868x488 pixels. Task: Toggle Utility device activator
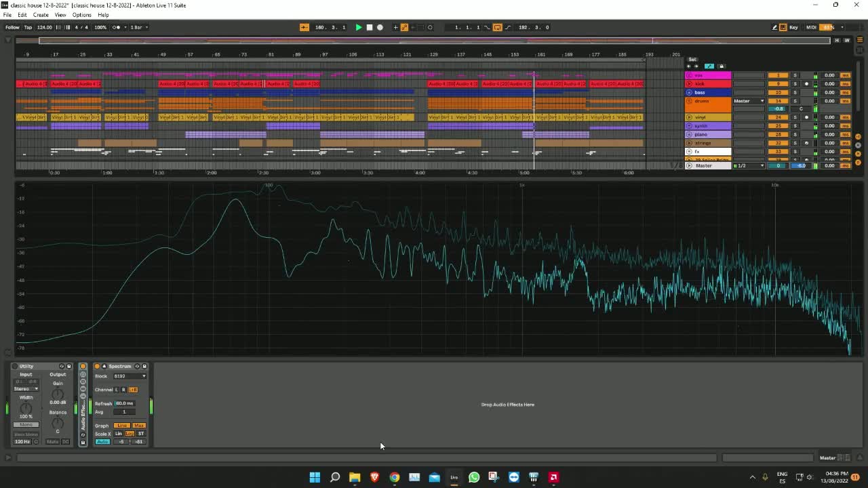point(15,367)
